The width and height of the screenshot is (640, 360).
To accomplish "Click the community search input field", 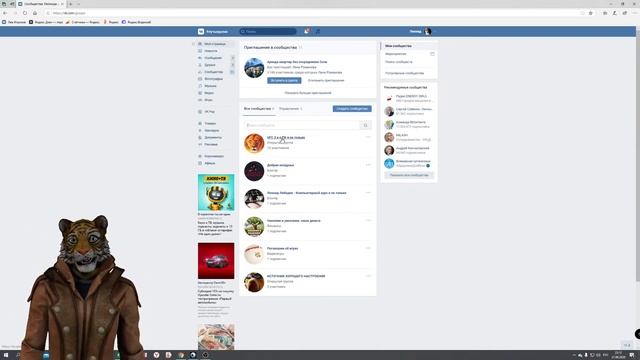I will click(302, 125).
